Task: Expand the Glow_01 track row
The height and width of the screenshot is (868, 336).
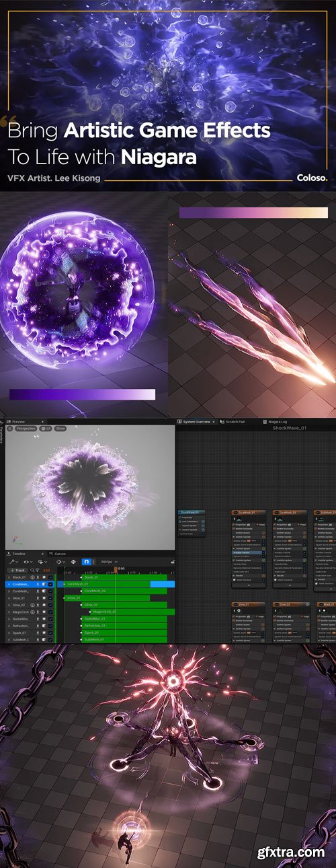Action: 9,598
